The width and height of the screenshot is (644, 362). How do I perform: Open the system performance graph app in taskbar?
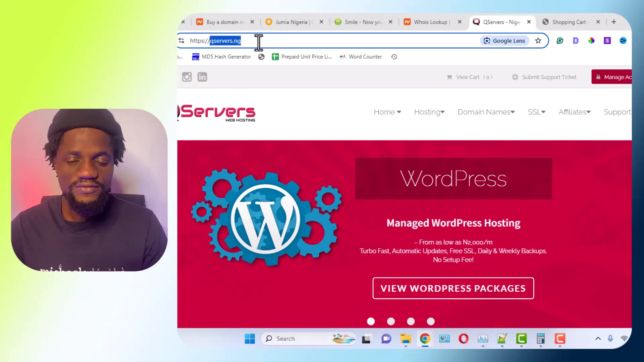tap(483, 339)
